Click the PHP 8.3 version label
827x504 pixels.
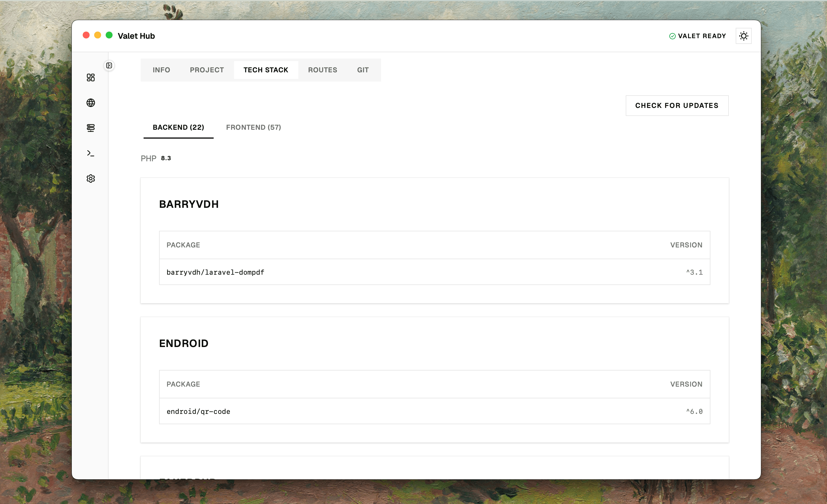point(156,158)
